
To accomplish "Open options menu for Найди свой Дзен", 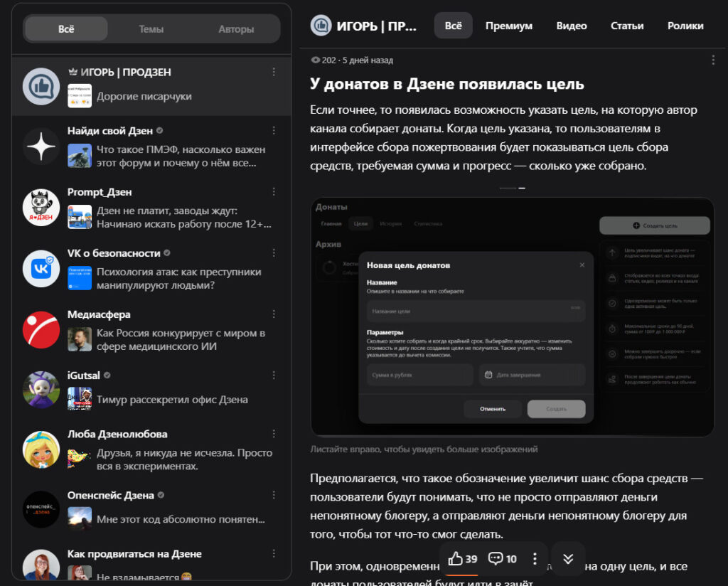I will (x=274, y=131).
